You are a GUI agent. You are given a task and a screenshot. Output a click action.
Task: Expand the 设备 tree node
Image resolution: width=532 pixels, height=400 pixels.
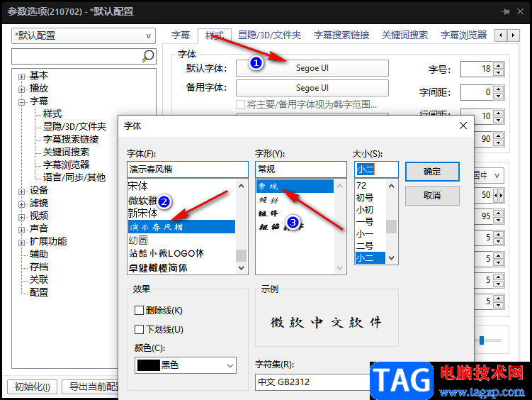[22, 191]
